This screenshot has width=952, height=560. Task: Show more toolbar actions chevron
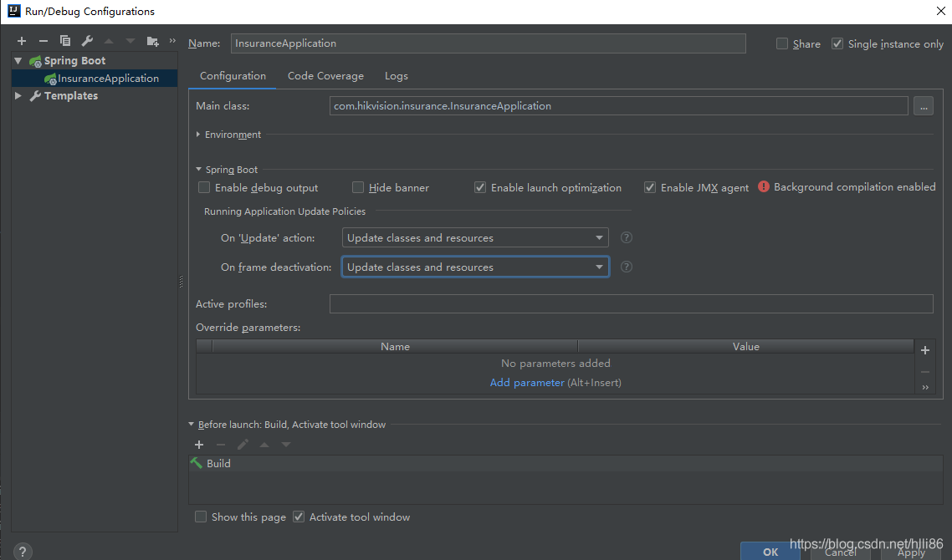point(172,41)
